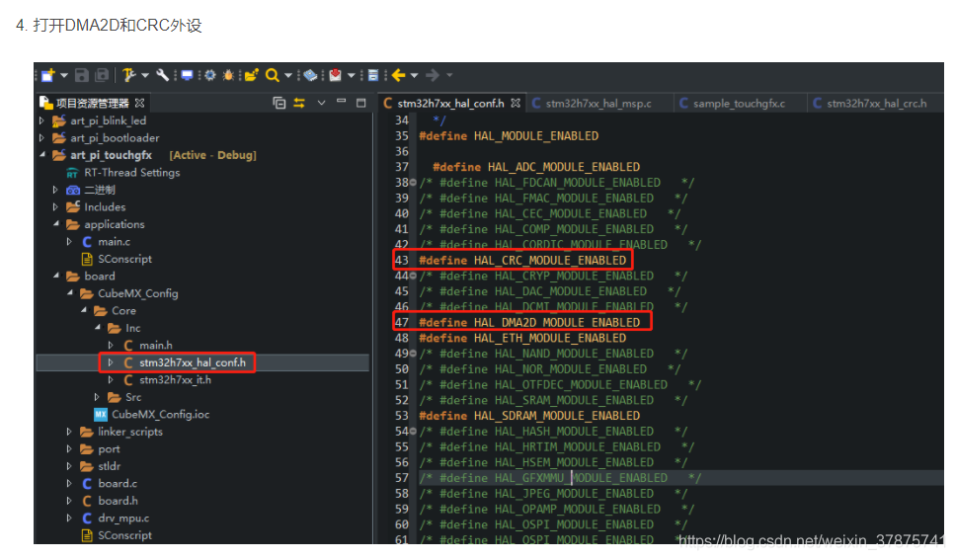This screenshot has height=560, width=955.
Task: Select stm32h7xx_it.h in tree
Action: click(x=175, y=379)
